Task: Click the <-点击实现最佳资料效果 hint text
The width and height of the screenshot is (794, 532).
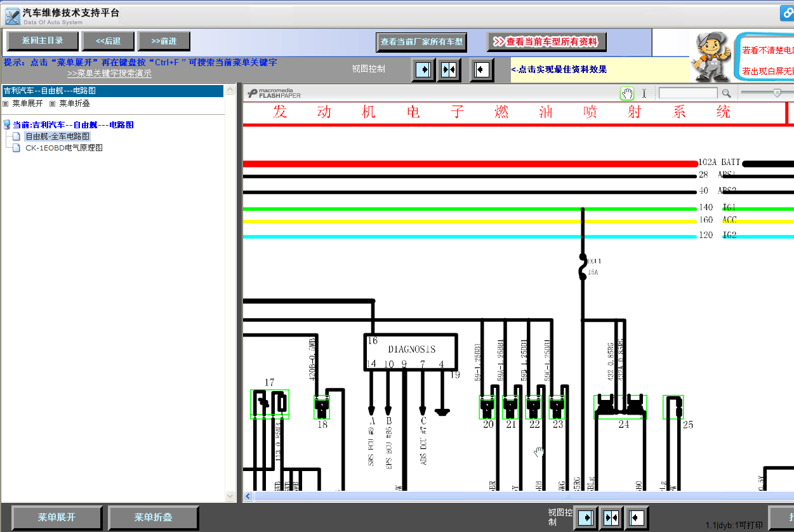Action: [x=559, y=70]
